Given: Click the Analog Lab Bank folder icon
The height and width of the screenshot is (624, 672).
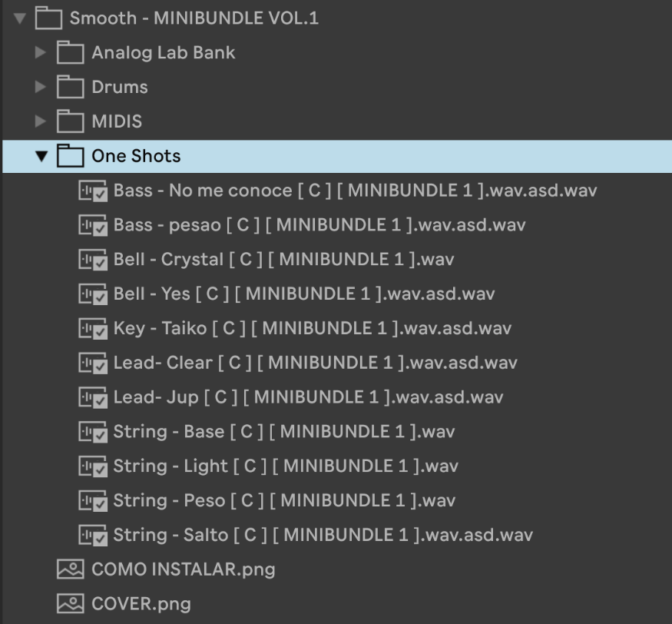Looking at the screenshot, I should click(71, 52).
